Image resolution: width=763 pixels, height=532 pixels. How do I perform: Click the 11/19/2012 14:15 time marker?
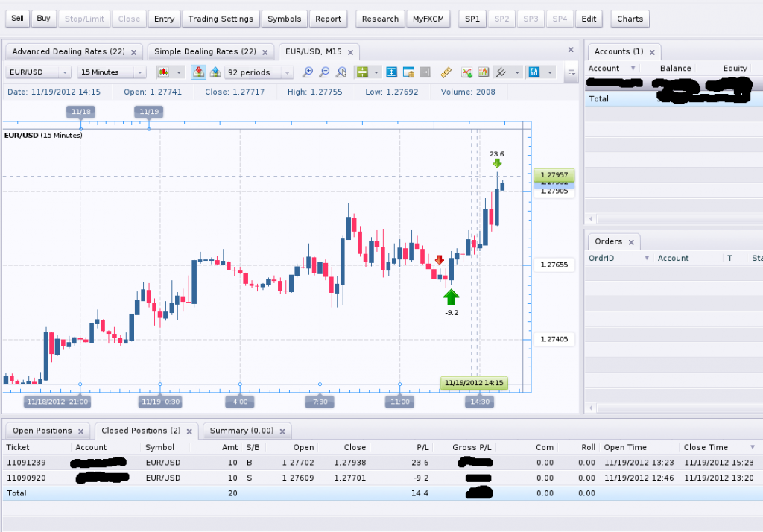click(473, 383)
